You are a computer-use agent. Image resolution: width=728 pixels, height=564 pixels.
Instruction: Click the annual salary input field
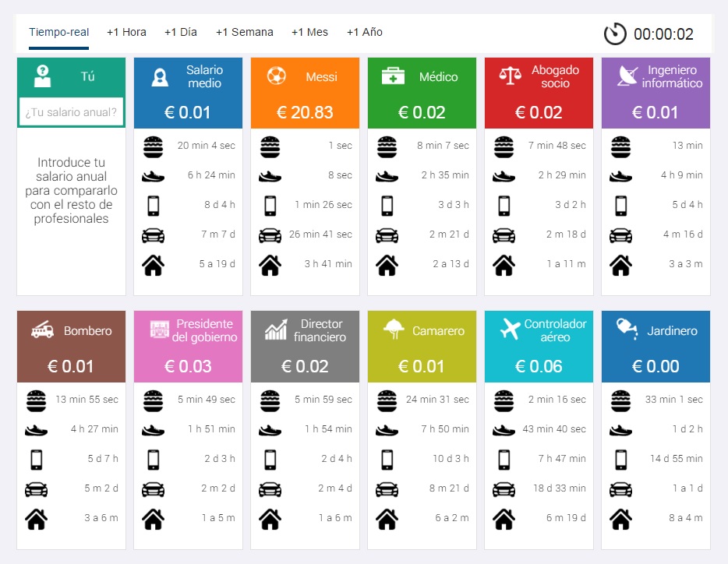click(71, 112)
